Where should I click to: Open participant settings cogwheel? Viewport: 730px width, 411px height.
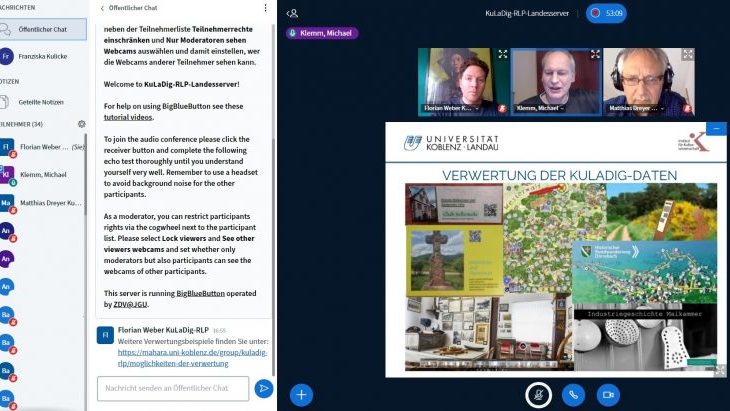coord(81,124)
